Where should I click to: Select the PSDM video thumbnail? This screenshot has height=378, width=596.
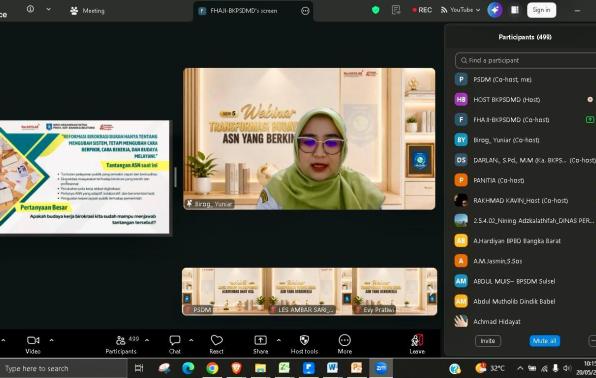224,292
